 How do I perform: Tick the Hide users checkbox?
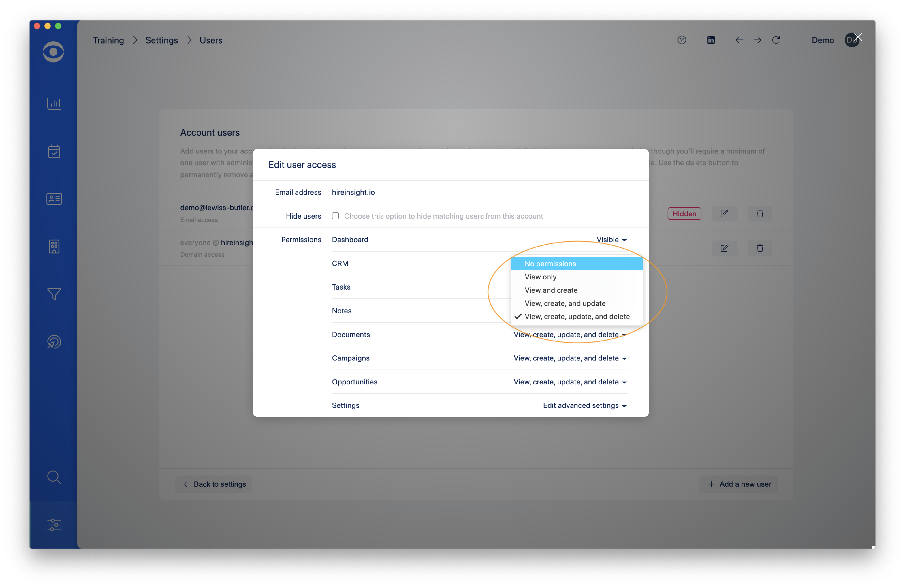(x=335, y=216)
